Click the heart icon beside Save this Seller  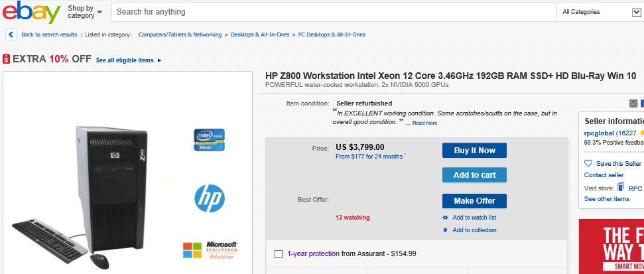point(588,163)
